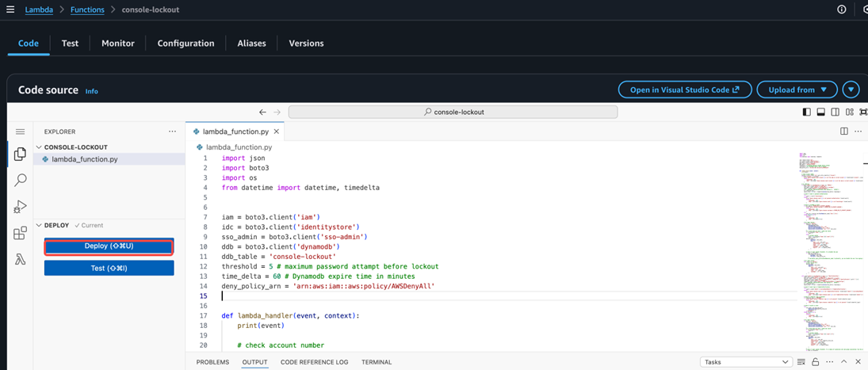Click the Lambda icon in activity bar
This screenshot has height=370, width=868.
[21, 259]
